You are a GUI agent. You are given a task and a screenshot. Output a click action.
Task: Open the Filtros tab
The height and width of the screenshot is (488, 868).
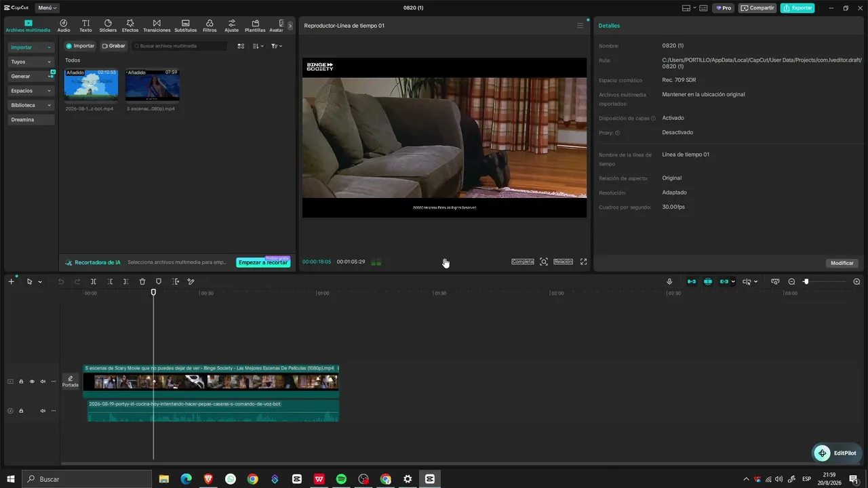click(x=210, y=26)
